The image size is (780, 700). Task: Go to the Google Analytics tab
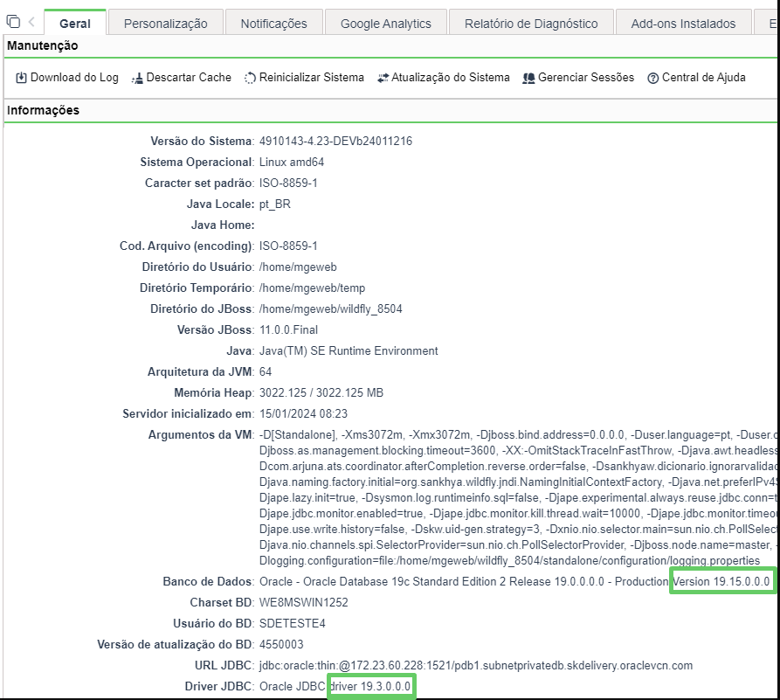tap(386, 24)
